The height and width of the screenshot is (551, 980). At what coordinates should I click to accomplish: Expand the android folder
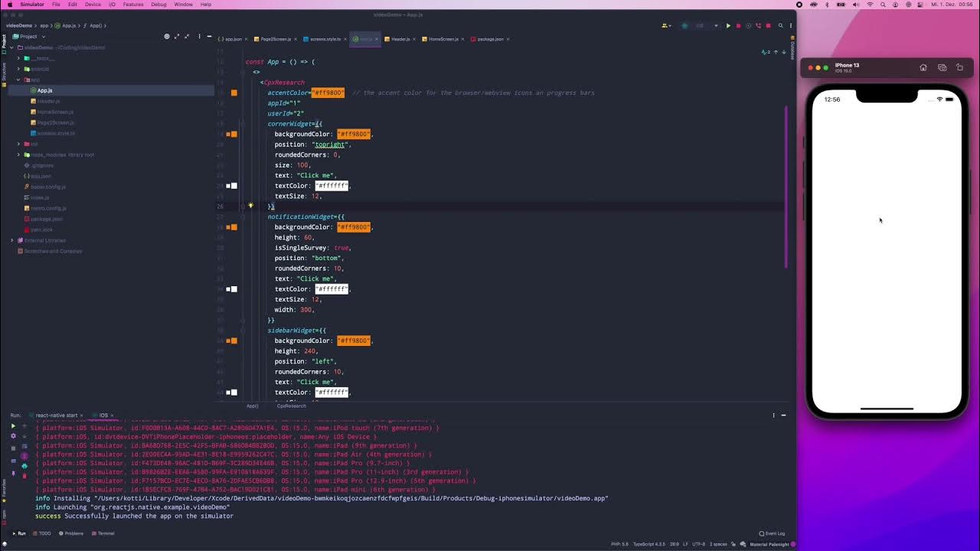(18, 69)
